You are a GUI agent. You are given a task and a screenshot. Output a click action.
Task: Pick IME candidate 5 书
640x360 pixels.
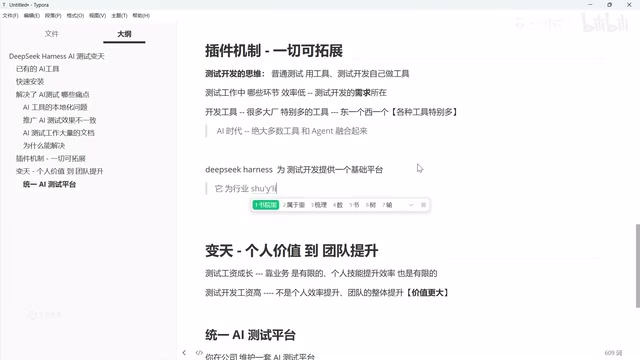[354, 205]
